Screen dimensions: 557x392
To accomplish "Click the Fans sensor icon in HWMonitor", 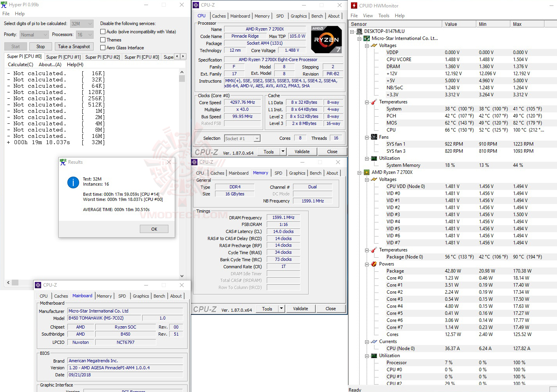I will click(373, 137).
